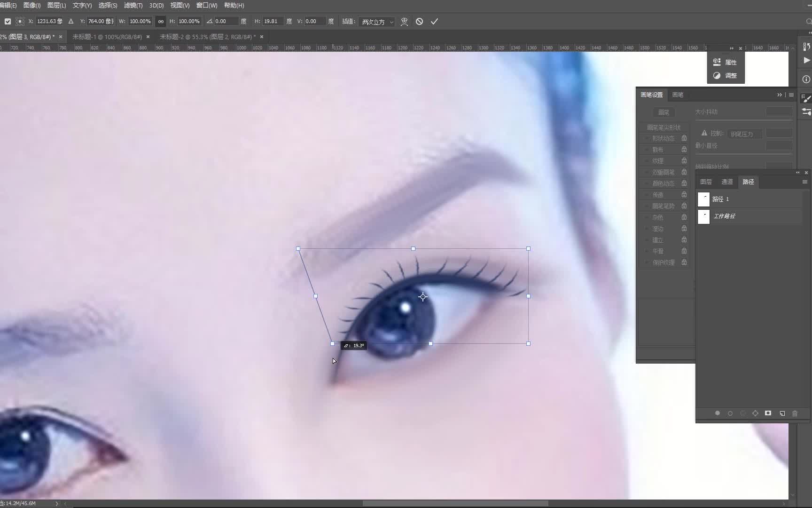Click the reference point location grid icon

tap(20, 22)
